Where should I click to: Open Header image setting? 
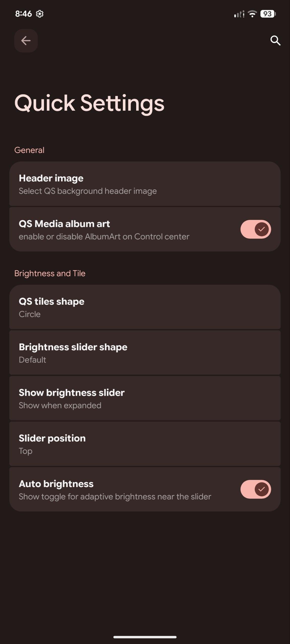[x=145, y=184]
